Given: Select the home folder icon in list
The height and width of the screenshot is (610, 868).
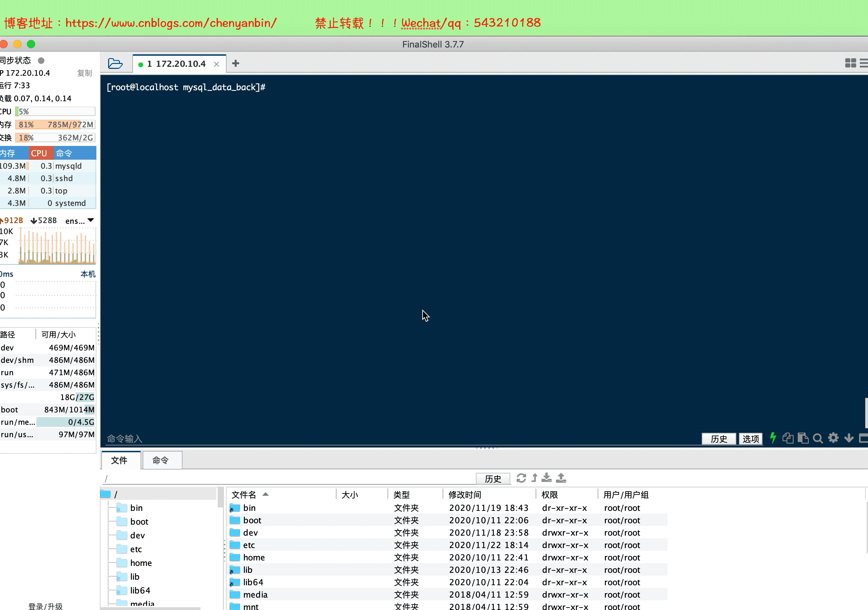Looking at the screenshot, I should pos(235,557).
